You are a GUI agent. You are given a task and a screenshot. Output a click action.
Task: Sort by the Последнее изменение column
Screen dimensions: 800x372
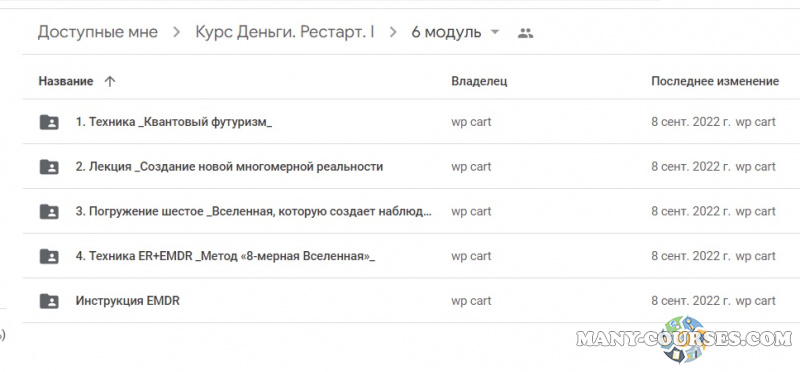point(715,81)
